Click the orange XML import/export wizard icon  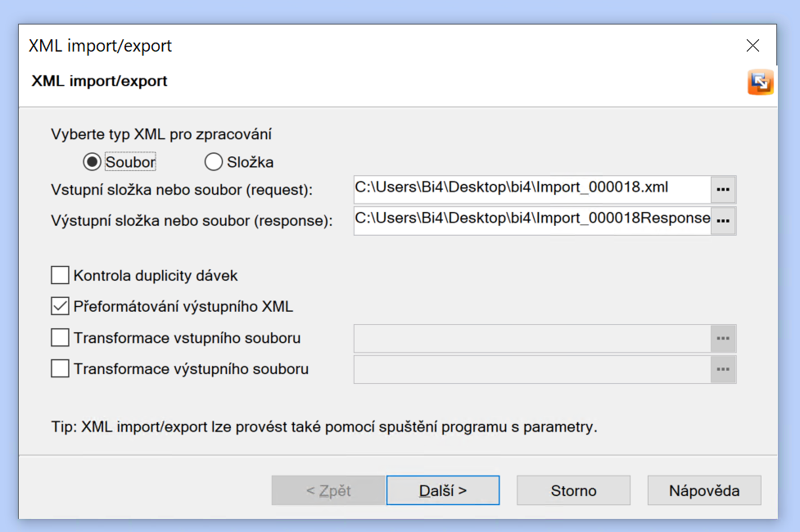[760, 82]
